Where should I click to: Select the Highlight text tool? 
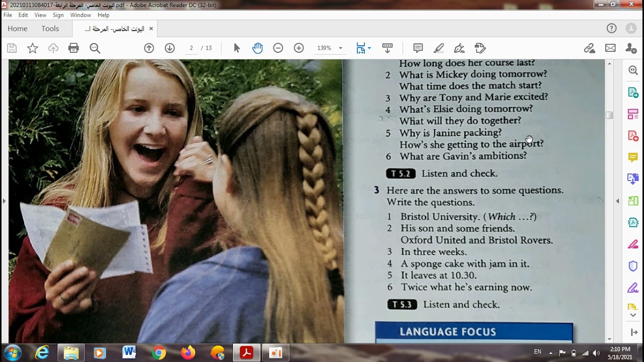pyautogui.click(x=439, y=48)
